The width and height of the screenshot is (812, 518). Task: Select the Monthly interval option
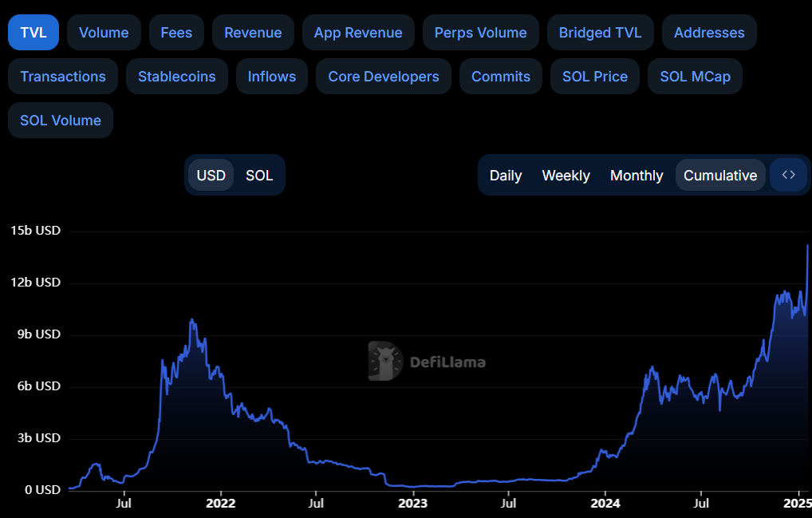click(636, 175)
